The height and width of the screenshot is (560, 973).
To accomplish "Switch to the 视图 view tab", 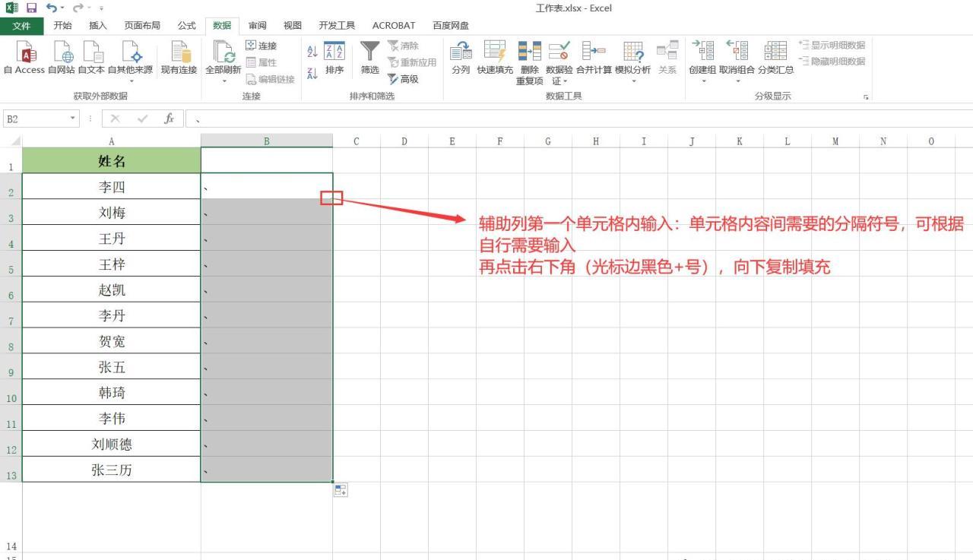I will click(293, 26).
